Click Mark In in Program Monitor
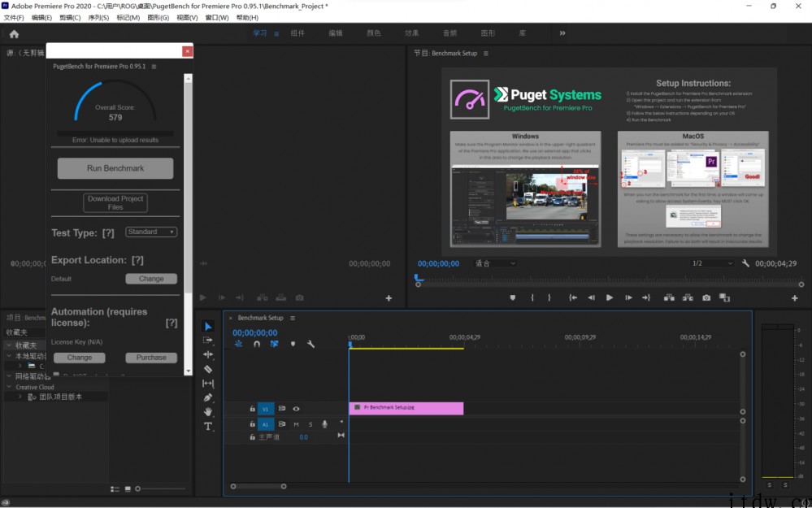The height and width of the screenshot is (508, 812). click(532, 297)
